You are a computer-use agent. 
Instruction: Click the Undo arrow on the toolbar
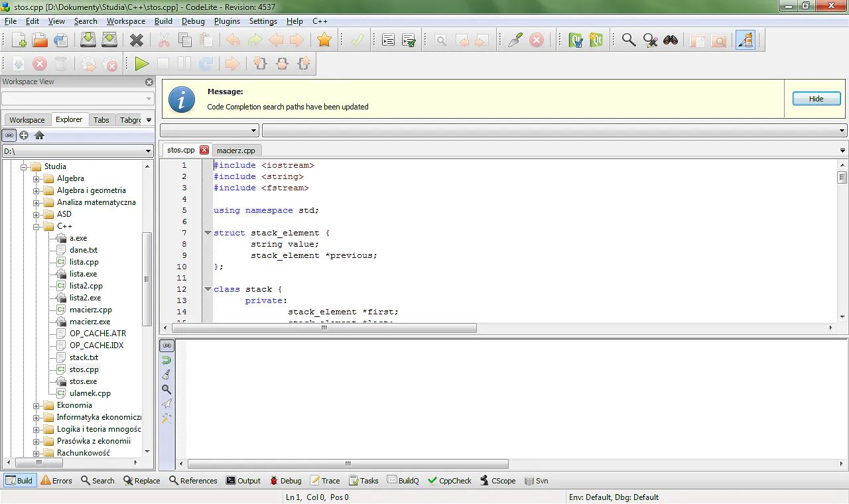[x=231, y=40]
